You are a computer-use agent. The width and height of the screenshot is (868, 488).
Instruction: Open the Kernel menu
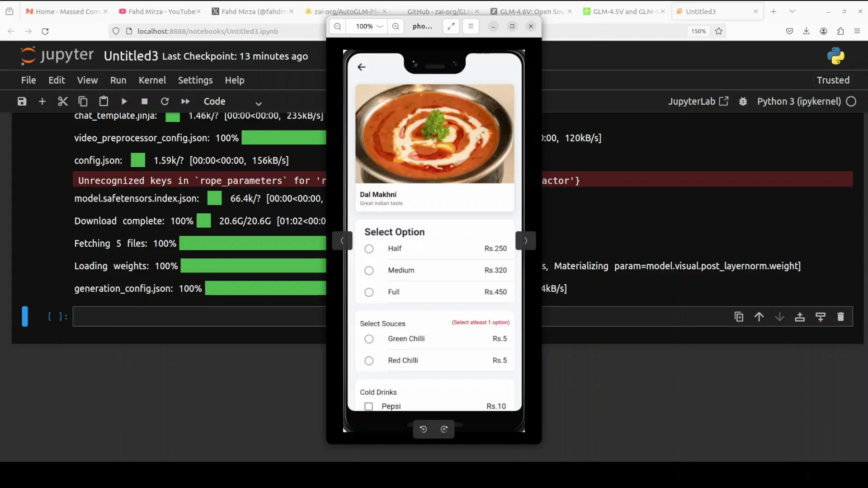[152, 80]
